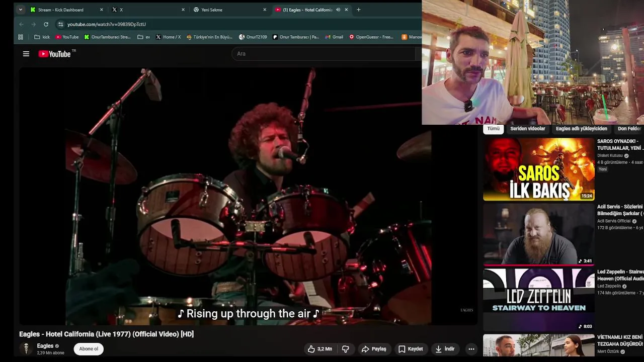Open the YouTube hamburger guide menu
The width and height of the screenshot is (644, 362).
coord(26,54)
